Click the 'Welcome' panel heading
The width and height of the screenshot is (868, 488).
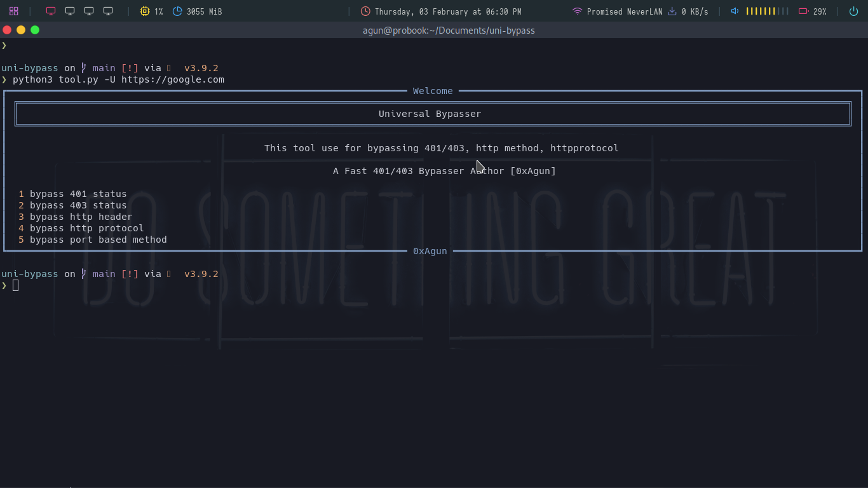pos(433,91)
